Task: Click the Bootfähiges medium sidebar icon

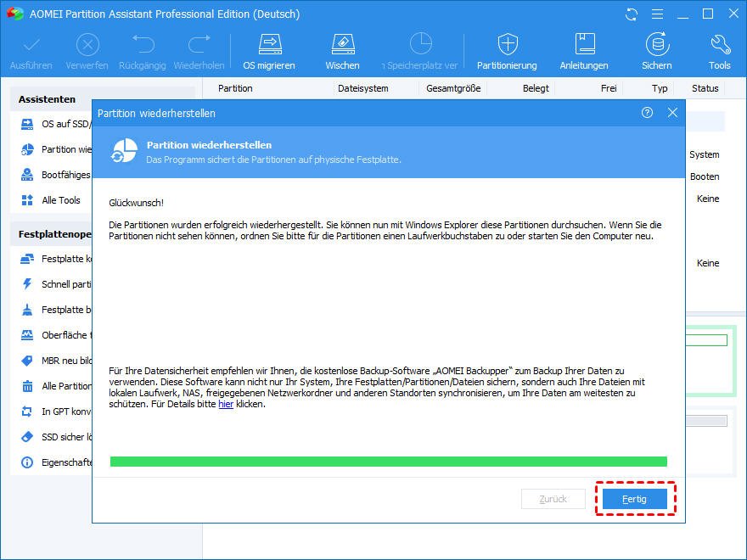Action: [x=27, y=175]
